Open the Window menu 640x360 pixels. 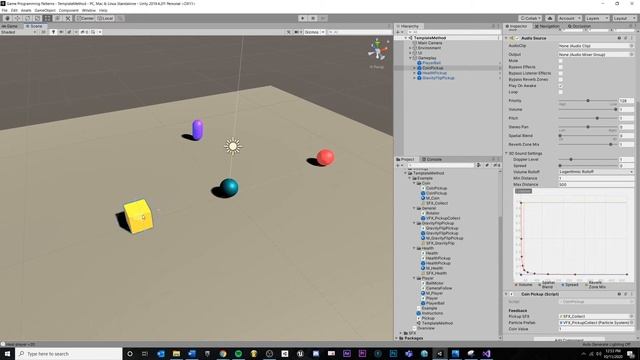[89, 10]
